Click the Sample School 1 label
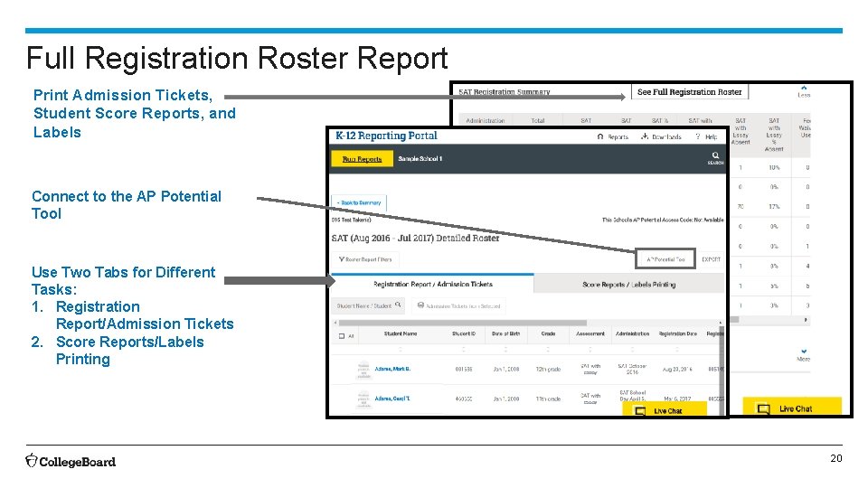This screenshot has height=488, width=868. [x=420, y=159]
